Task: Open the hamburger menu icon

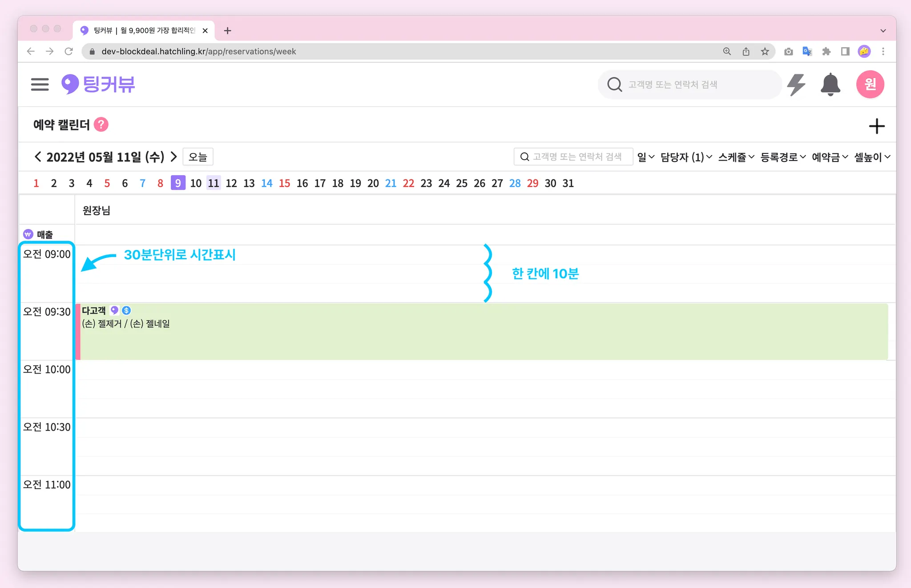Action: 40,84
